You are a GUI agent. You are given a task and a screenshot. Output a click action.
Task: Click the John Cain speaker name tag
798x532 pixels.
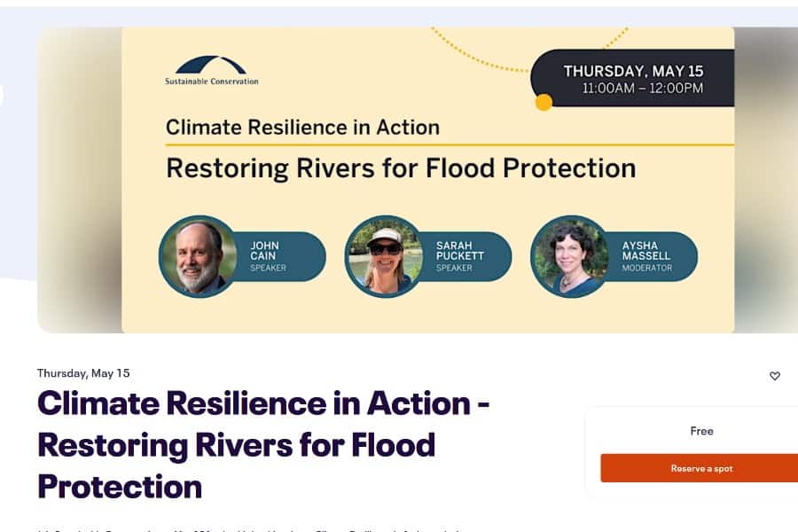pos(275,256)
